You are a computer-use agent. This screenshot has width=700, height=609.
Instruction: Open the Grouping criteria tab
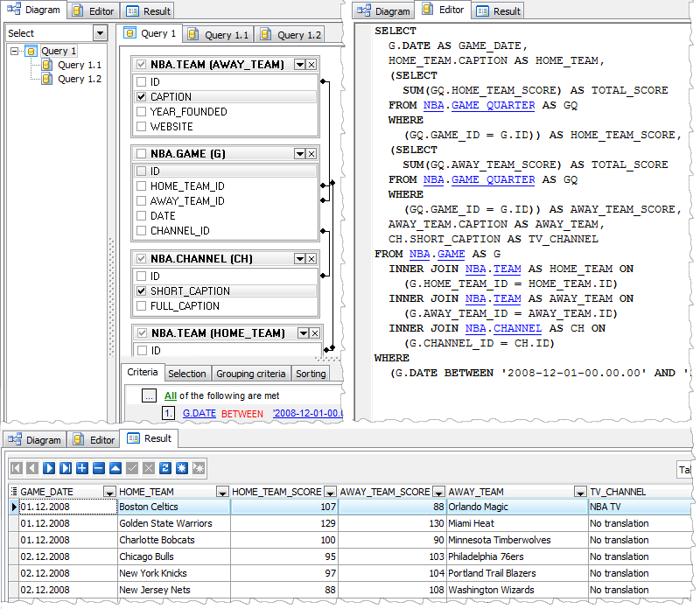[x=250, y=374]
